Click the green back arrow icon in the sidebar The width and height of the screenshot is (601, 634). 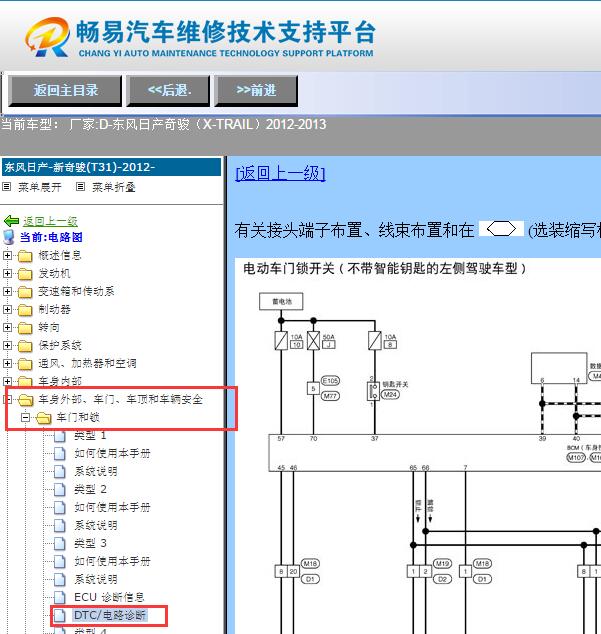[11, 221]
